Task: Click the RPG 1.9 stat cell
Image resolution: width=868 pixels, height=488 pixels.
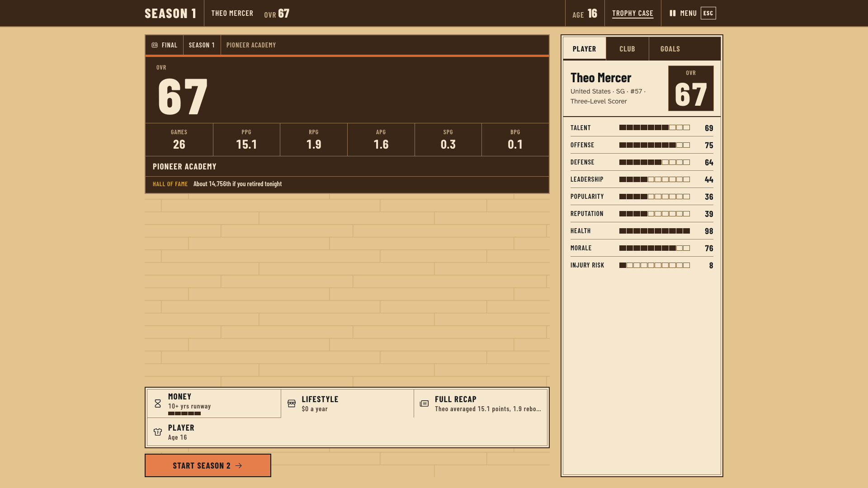Action: (x=314, y=140)
